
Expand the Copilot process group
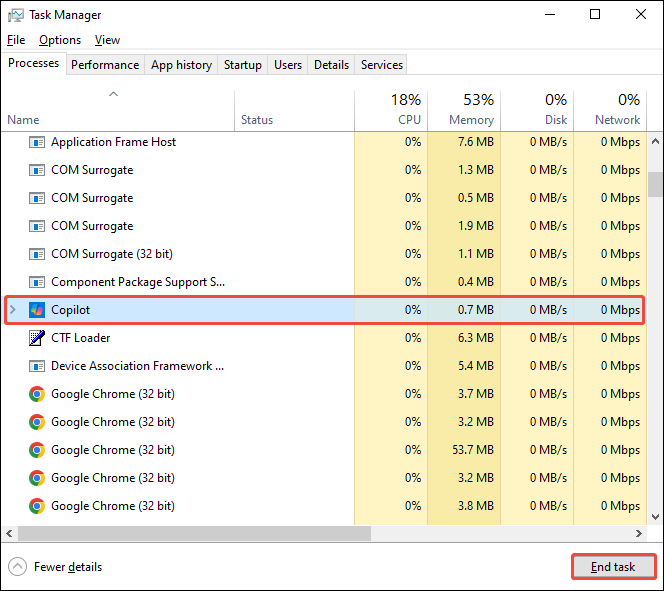coord(13,310)
